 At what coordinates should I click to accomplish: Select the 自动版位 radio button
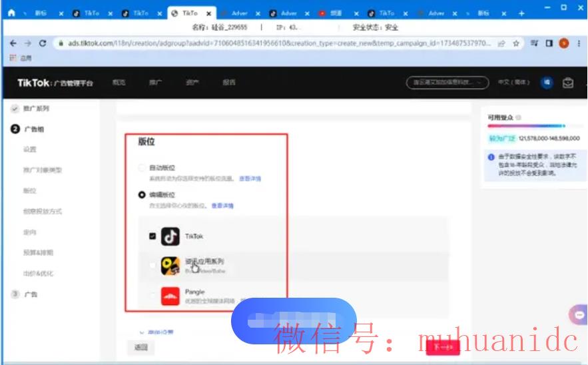coord(142,168)
